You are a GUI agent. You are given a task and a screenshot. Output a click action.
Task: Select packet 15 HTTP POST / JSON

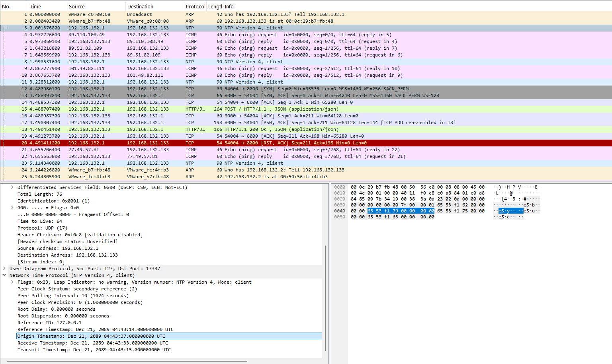pyautogui.click(x=306, y=109)
